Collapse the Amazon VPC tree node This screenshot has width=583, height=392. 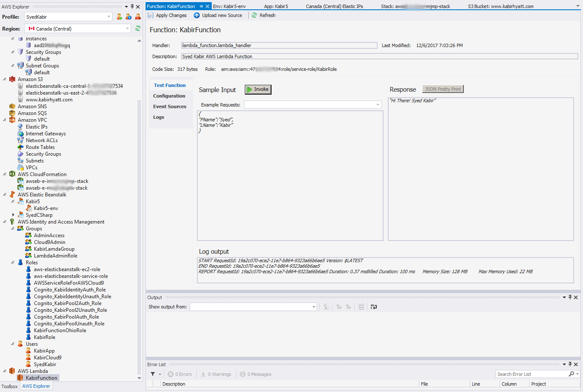coord(5,120)
